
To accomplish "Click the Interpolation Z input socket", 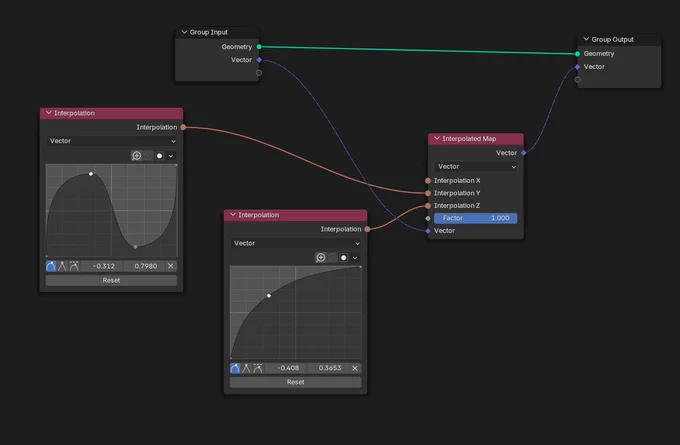I will click(x=428, y=206).
